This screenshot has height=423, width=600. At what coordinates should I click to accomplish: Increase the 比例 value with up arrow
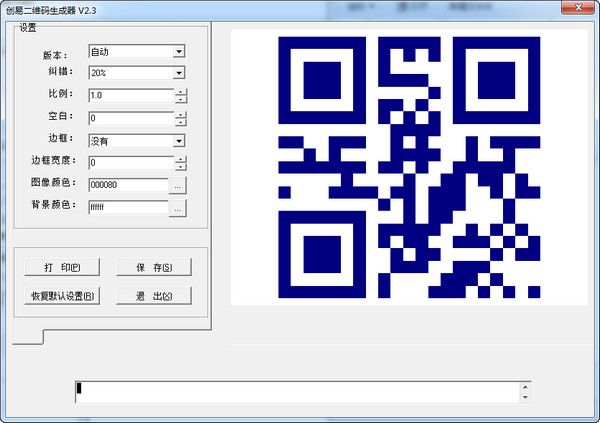[181, 92]
